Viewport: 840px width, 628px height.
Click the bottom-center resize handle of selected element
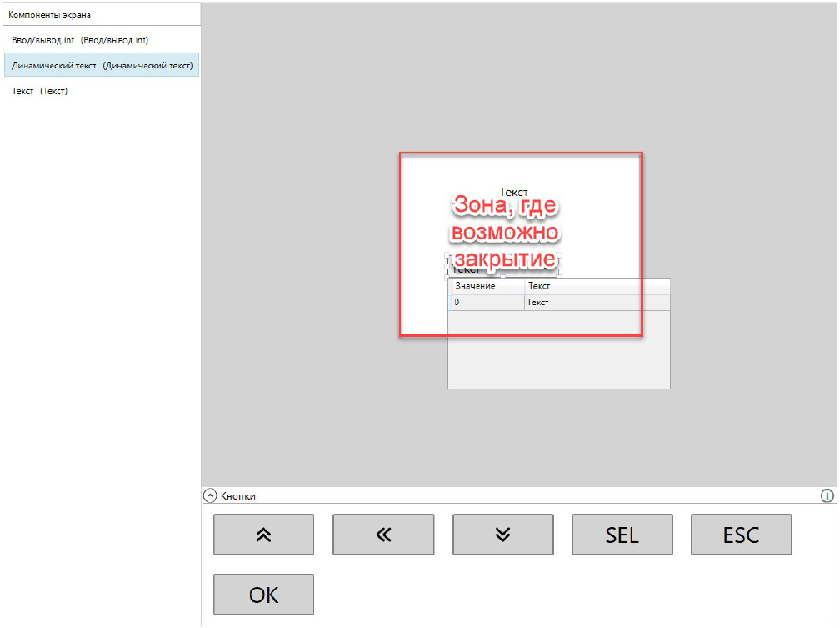tap(503, 275)
